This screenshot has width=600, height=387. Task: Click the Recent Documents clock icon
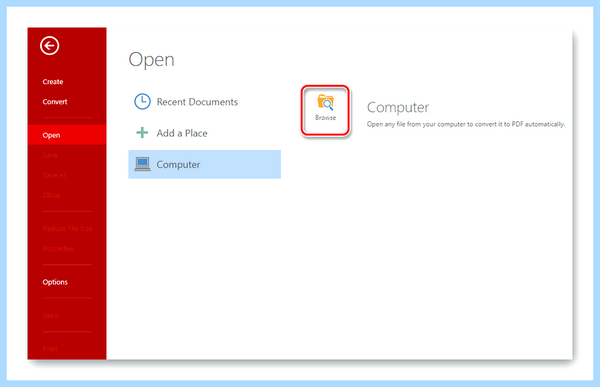tap(142, 101)
